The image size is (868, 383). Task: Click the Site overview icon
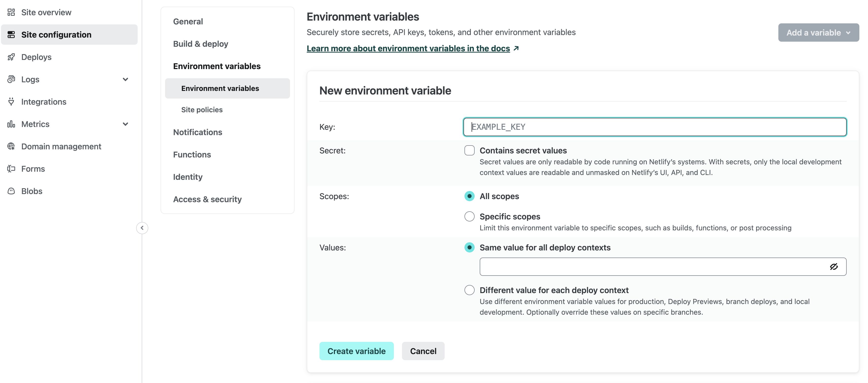tap(11, 12)
